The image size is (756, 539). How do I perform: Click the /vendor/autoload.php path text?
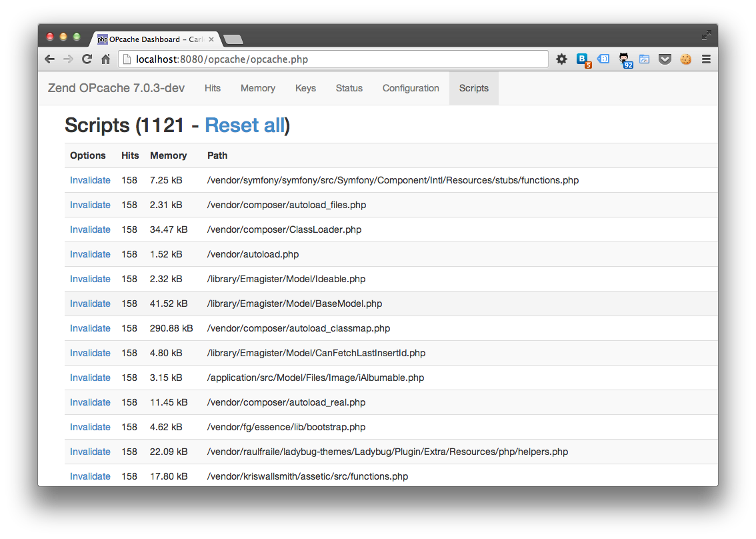click(253, 253)
